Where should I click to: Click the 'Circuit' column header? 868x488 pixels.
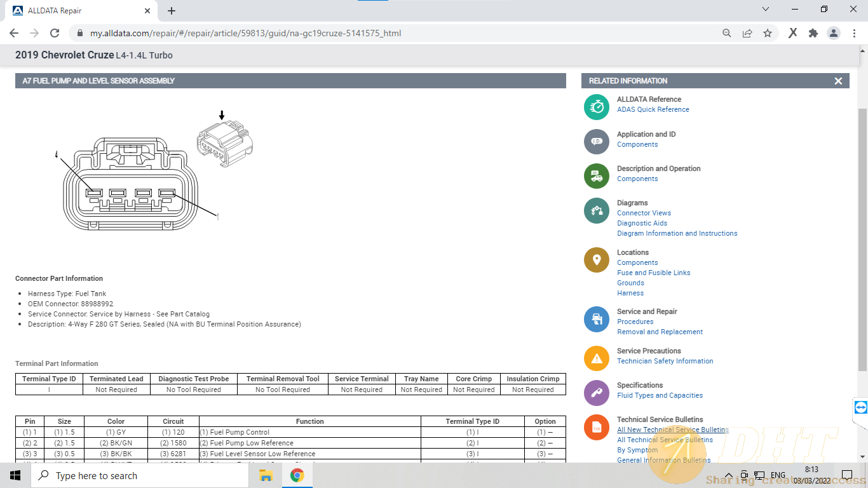tap(173, 421)
